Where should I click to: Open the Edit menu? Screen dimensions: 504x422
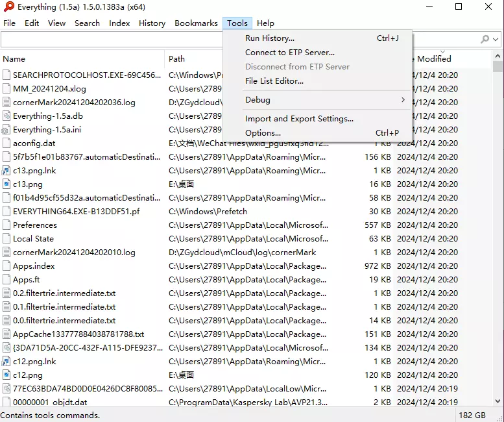click(x=32, y=23)
